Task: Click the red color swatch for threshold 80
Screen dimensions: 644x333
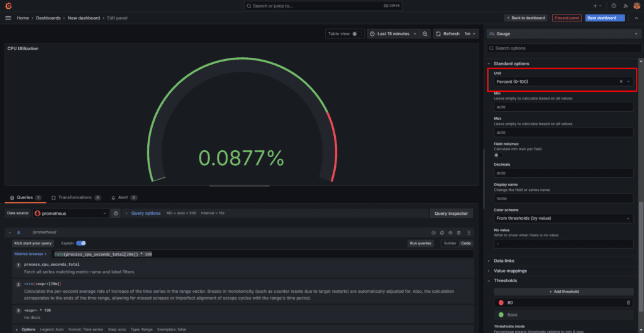Action: 501,303
